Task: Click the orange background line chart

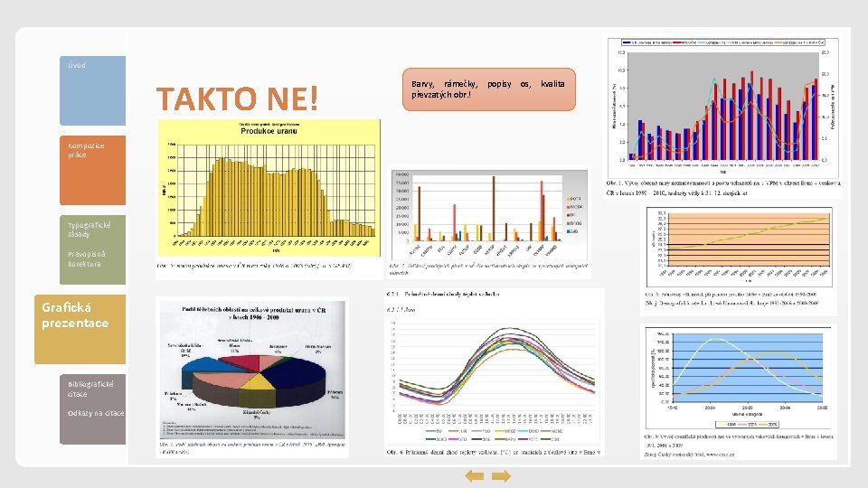Action: pyautogui.click(x=739, y=246)
